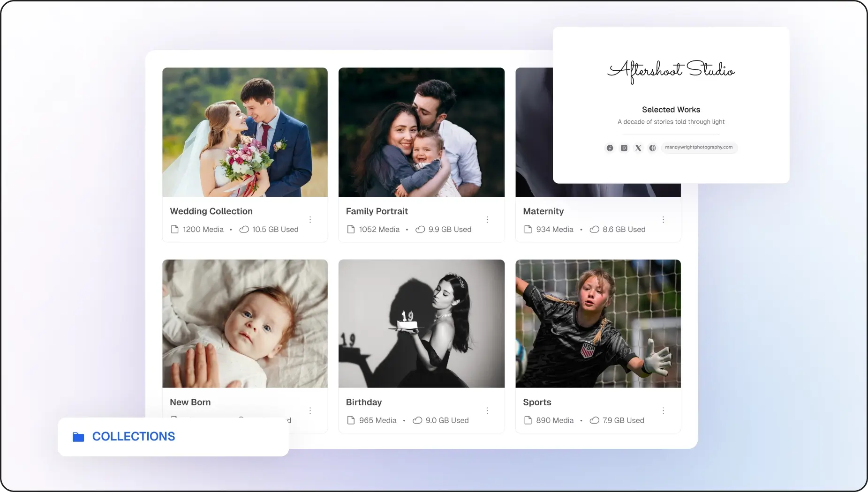Screen dimensions: 868x492
Task: Click the Aftershoot Studio signature logo
Action: (x=671, y=71)
